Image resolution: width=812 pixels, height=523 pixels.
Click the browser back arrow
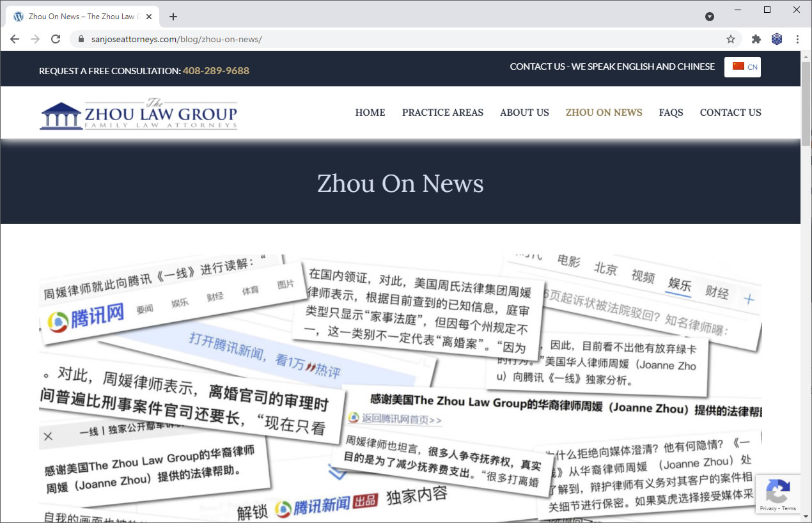tap(15, 39)
